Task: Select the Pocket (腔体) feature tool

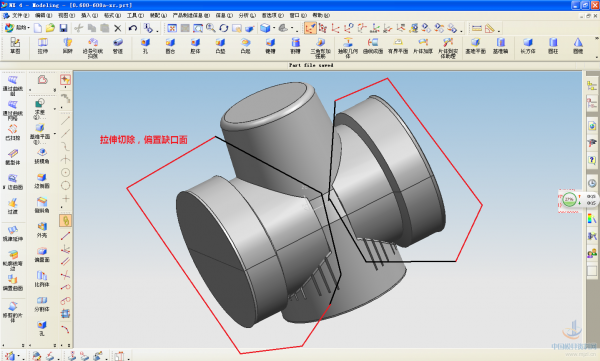Action: click(195, 46)
